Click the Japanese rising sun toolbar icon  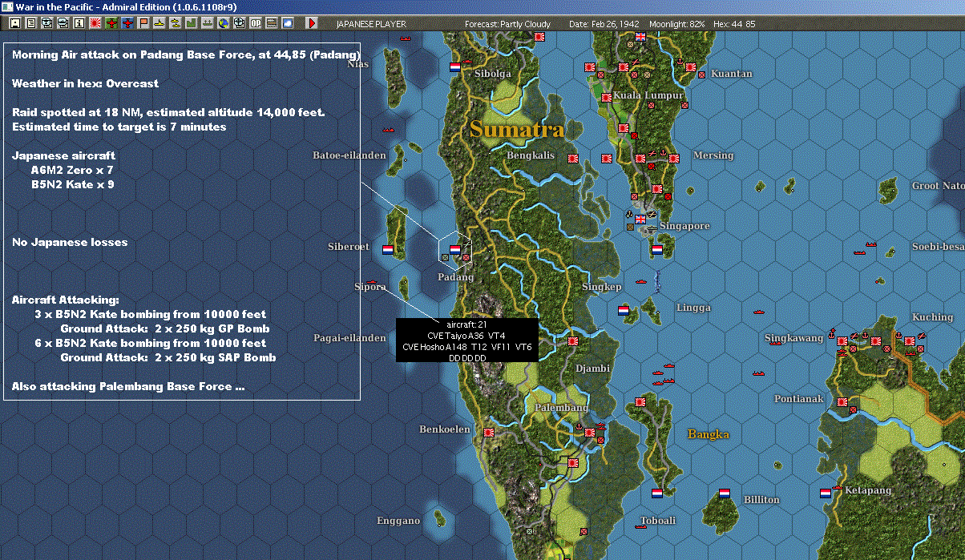[95, 23]
